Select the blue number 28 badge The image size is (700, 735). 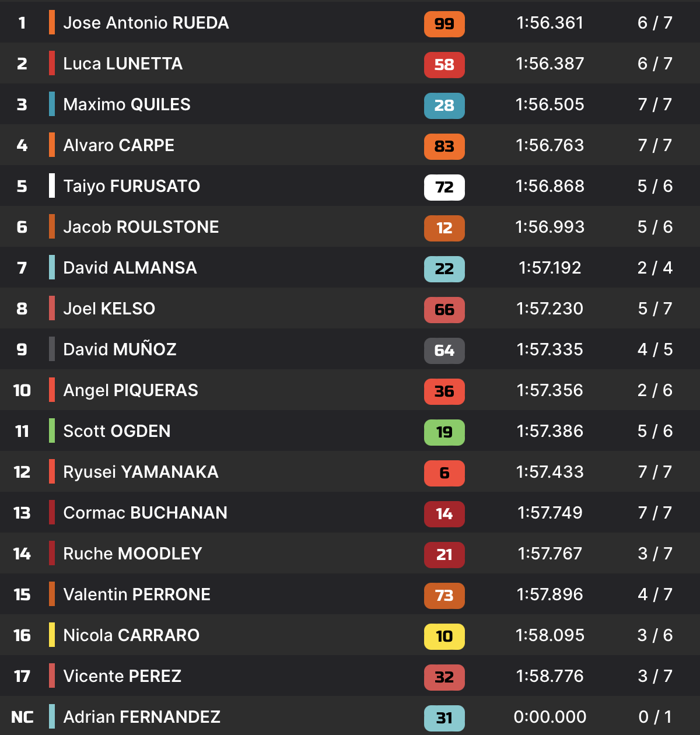pos(444,106)
